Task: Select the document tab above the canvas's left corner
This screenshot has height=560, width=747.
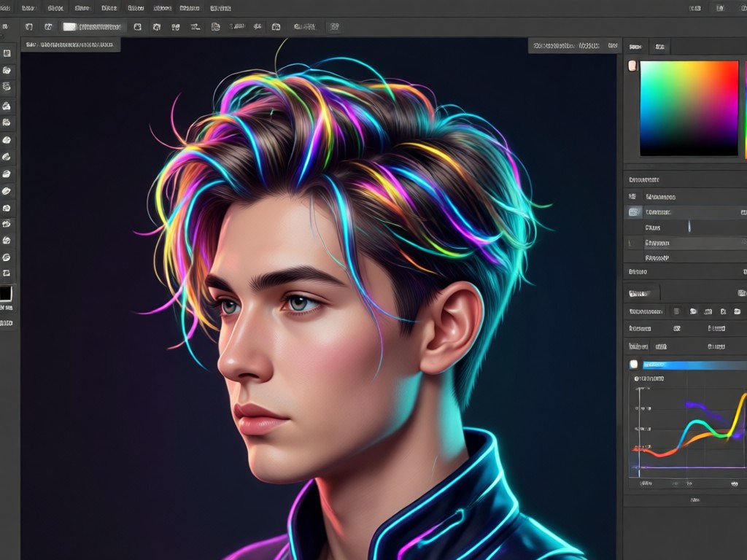Action: [x=71, y=44]
